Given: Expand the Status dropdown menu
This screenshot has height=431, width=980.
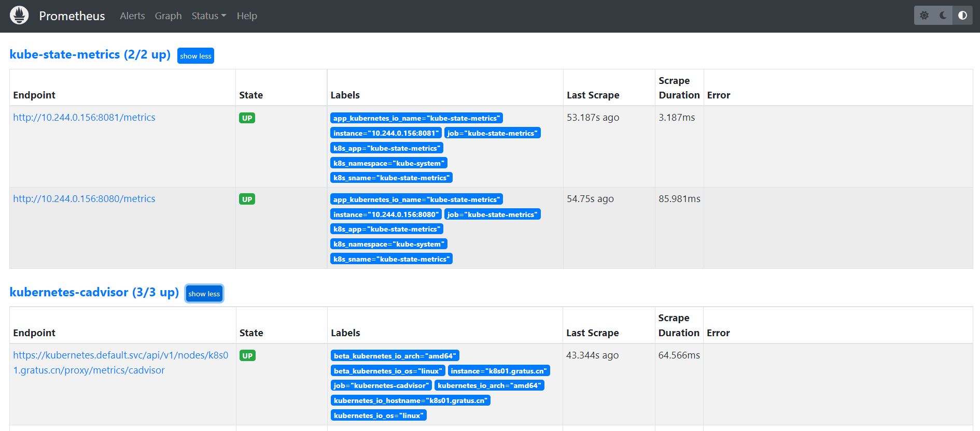Looking at the screenshot, I should [x=209, y=16].
